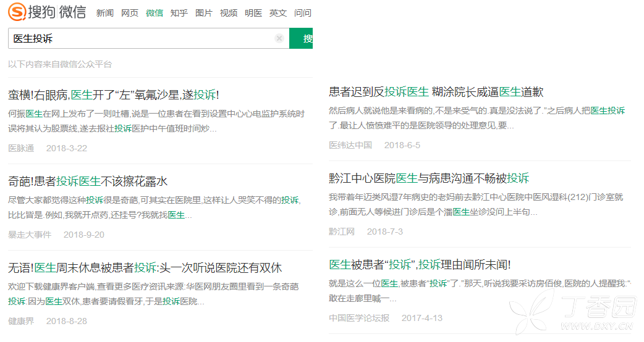The image size is (644, 342).
Task: Open the 问问 tab
Action: pos(303,13)
